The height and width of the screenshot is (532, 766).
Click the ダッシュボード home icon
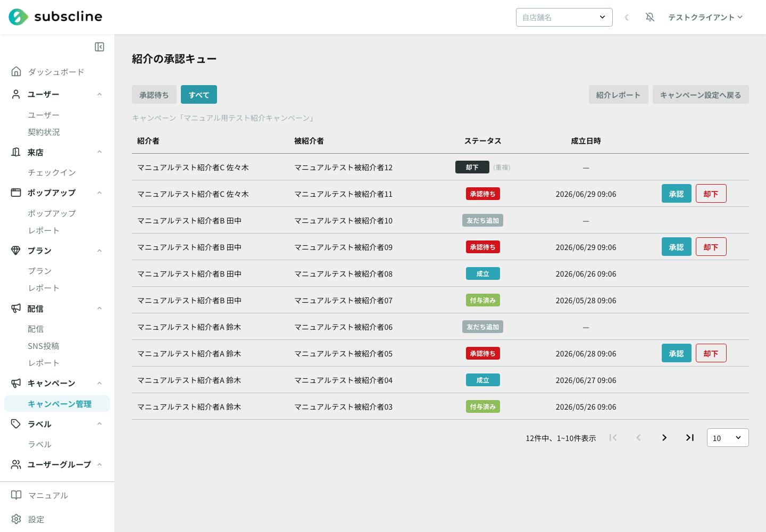(x=16, y=71)
